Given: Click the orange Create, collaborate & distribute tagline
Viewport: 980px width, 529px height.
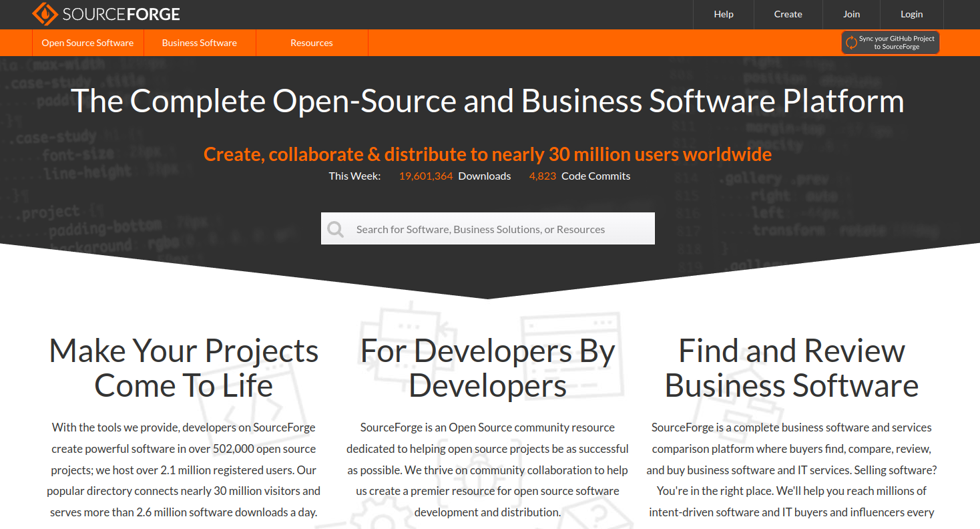Looking at the screenshot, I should tap(487, 154).
